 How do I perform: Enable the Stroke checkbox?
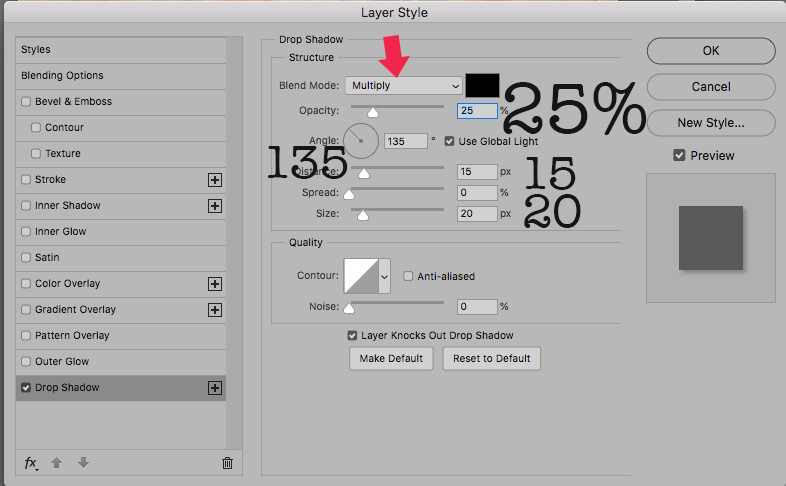tap(26, 179)
